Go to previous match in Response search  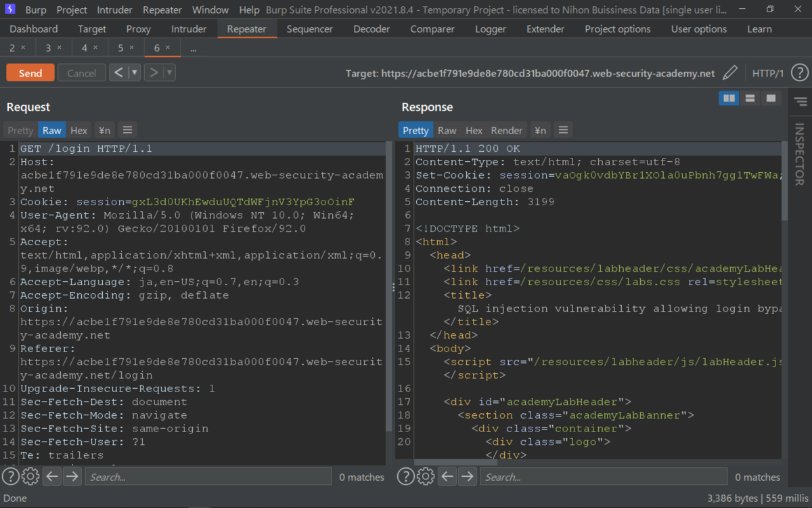pos(447,476)
